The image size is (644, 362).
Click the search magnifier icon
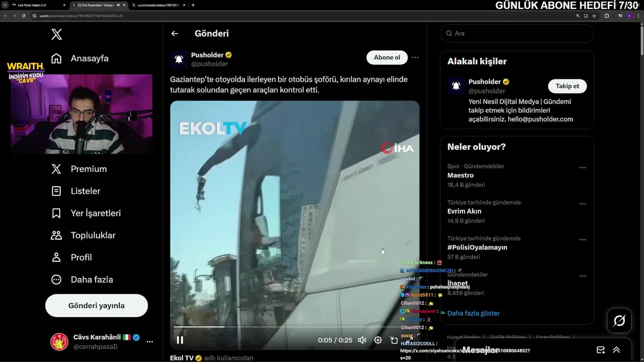[448, 33]
